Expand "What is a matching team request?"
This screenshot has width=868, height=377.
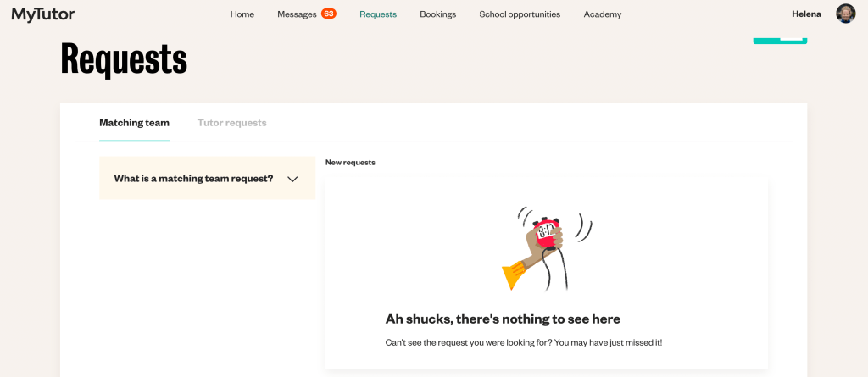[193, 179]
